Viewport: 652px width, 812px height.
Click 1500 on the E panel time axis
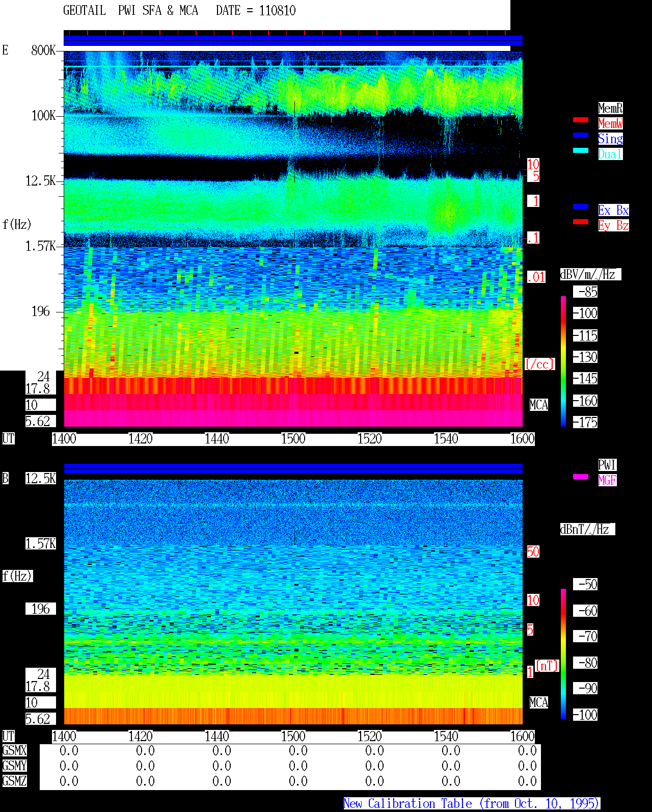tap(293, 438)
